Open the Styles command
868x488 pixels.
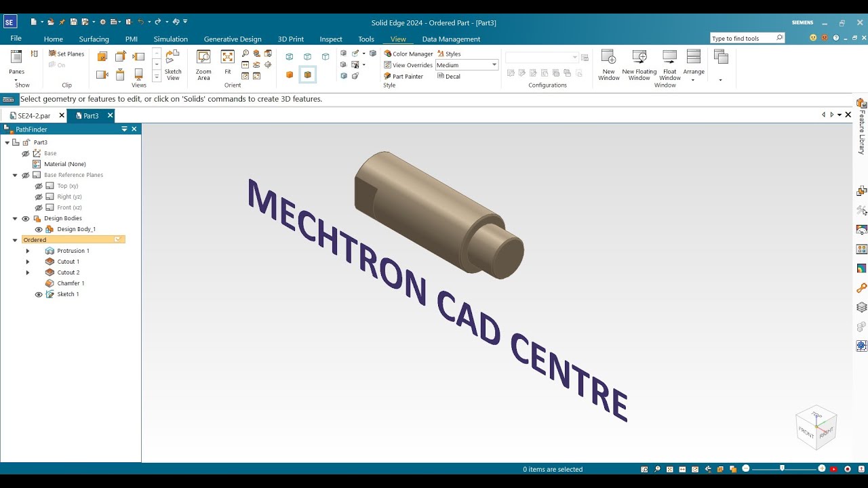449,54
